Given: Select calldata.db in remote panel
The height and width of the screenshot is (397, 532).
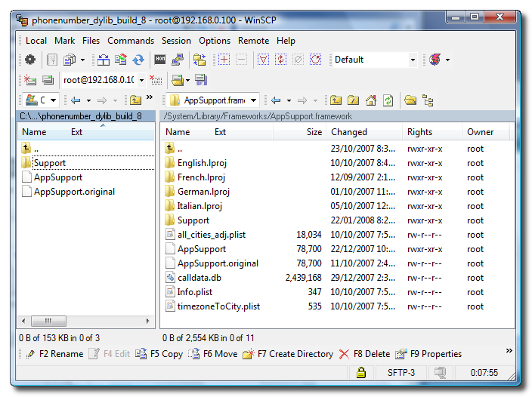Looking at the screenshot, I should click(199, 278).
